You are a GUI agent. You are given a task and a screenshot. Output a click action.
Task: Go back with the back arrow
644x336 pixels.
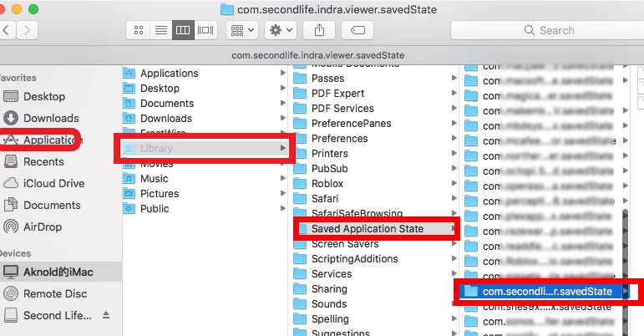(7, 30)
